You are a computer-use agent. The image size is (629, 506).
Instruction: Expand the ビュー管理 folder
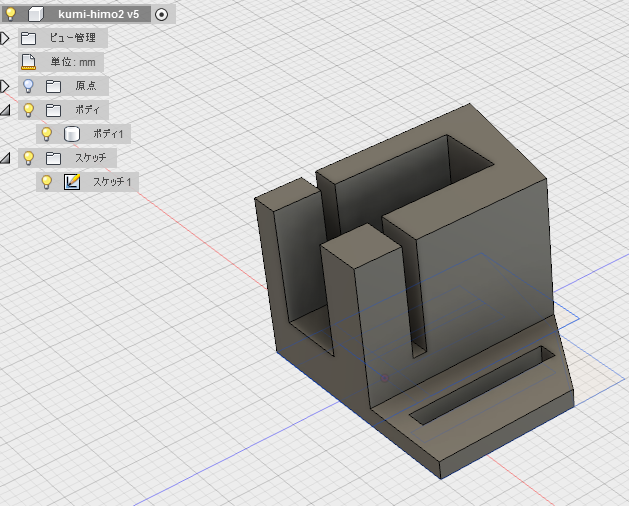(x=4, y=38)
